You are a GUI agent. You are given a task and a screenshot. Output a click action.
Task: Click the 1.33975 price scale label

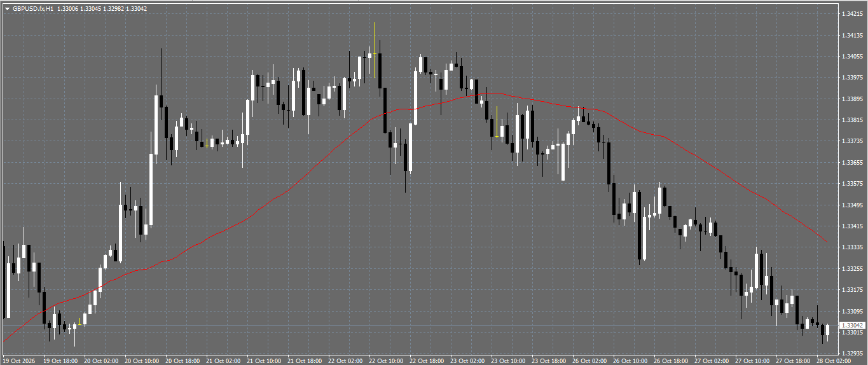coord(851,78)
